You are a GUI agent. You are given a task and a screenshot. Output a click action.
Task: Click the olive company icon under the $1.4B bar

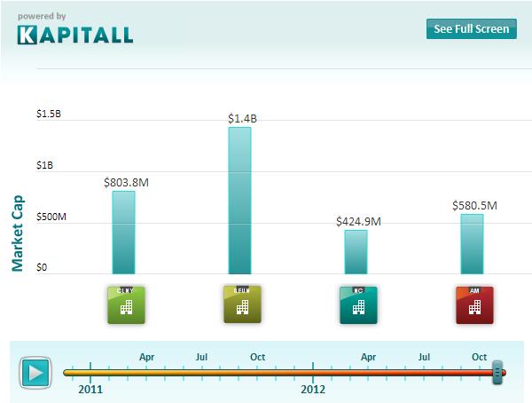[240, 305]
